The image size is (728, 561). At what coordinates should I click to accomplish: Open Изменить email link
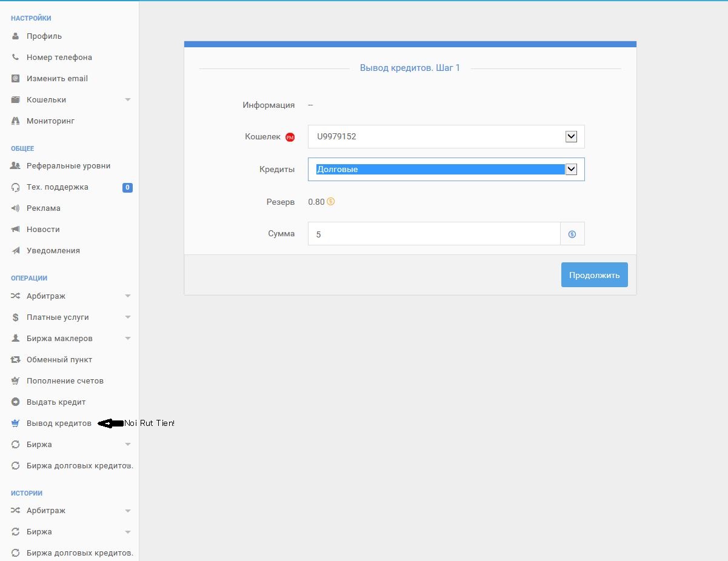tap(57, 79)
